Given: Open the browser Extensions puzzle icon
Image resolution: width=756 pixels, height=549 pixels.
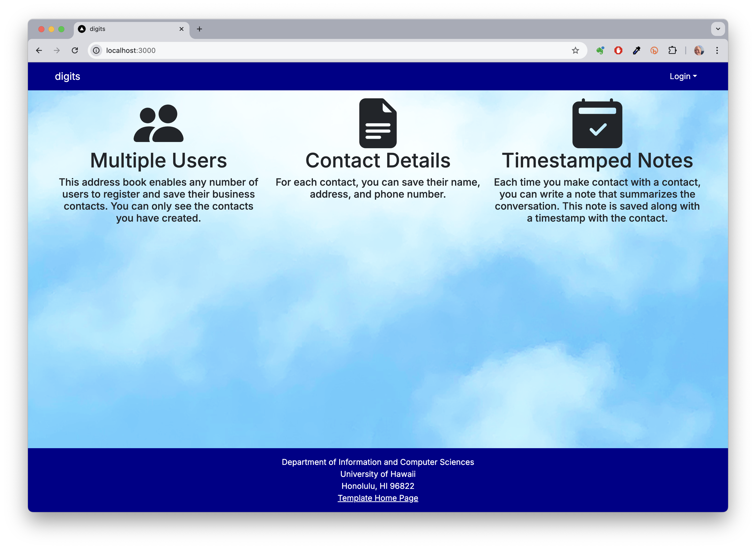Looking at the screenshot, I should pos(672,50).
